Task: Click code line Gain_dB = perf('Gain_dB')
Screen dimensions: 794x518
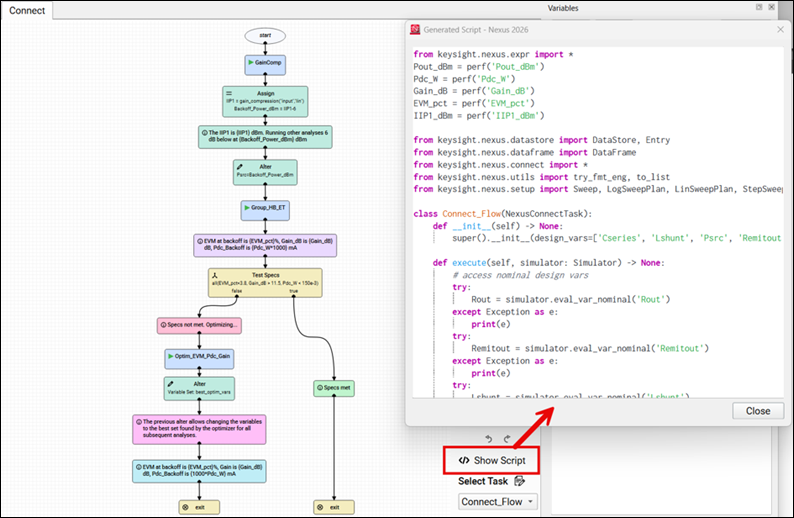Action: pyautogui.click(x=473, y=91)
